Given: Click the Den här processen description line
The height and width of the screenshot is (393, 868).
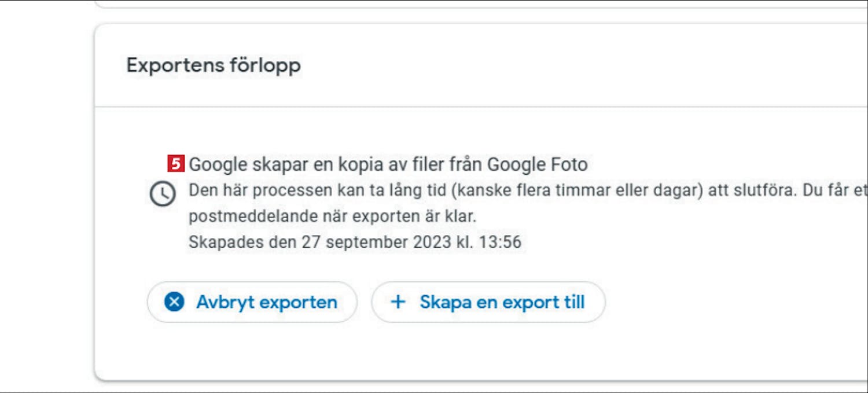Looking at the screenshot, I should pos(528,192).
